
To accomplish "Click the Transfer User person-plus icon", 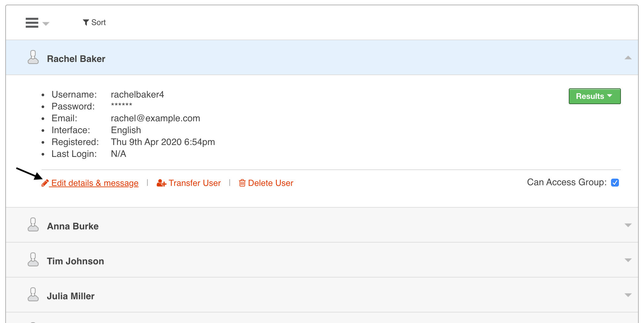I will [161, 183].
